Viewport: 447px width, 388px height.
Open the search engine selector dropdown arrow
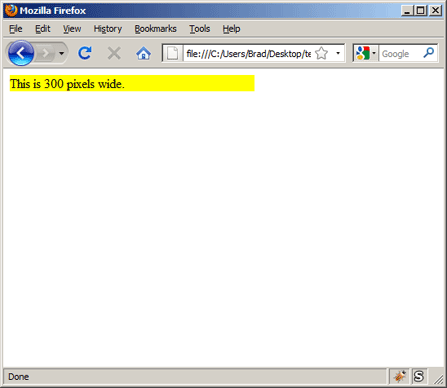click(374, 53)
